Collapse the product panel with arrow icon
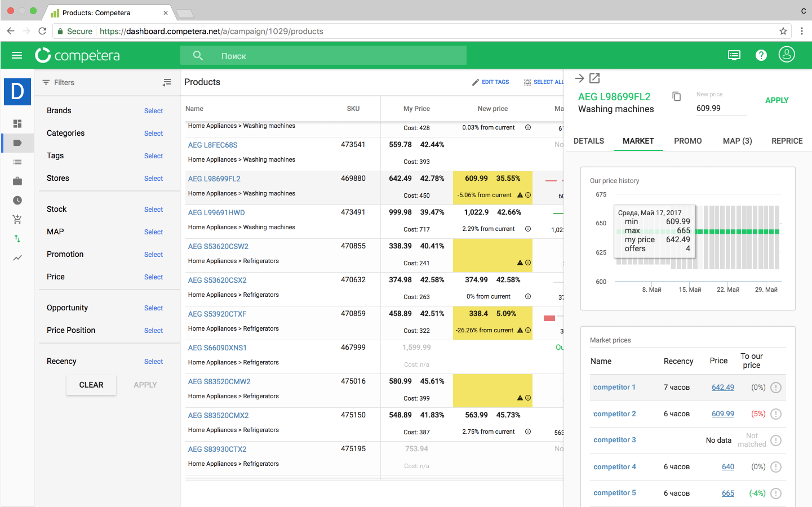Screen dimensions: 812x507 point(579,78)
